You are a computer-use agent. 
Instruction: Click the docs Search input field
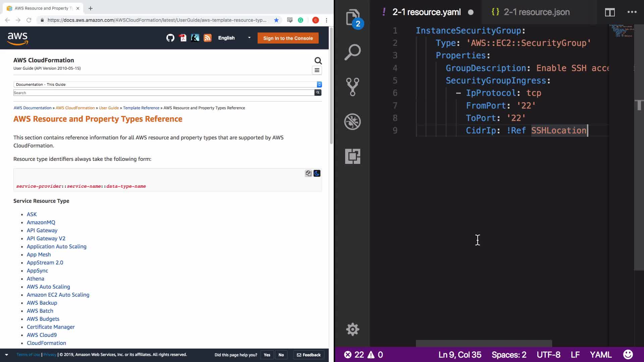(164, 93)
